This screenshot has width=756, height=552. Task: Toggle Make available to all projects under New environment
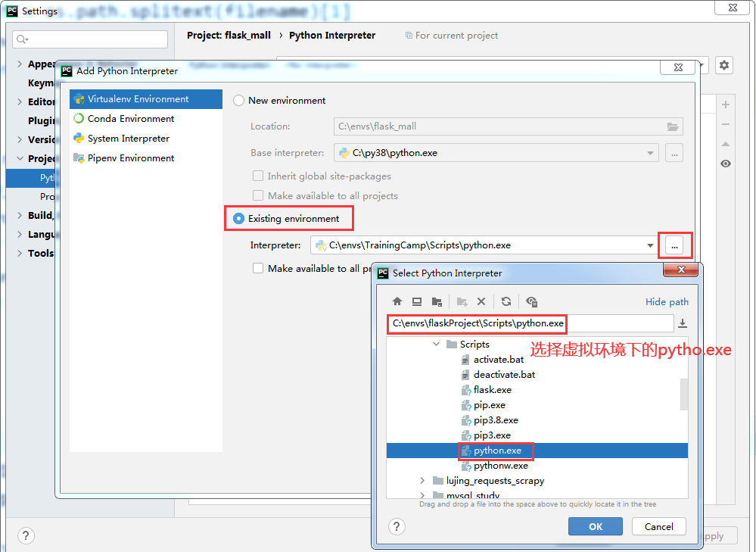258,195
